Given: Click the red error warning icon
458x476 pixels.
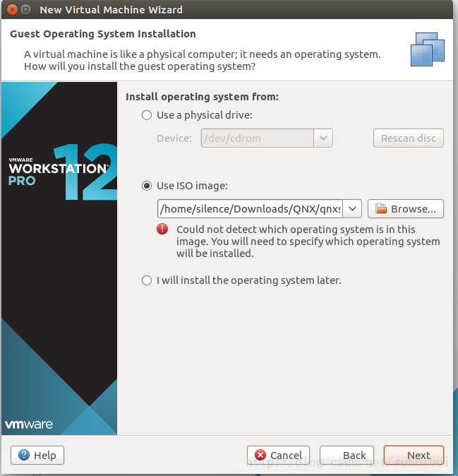Looking at the screenshot, I should point(162,229).
